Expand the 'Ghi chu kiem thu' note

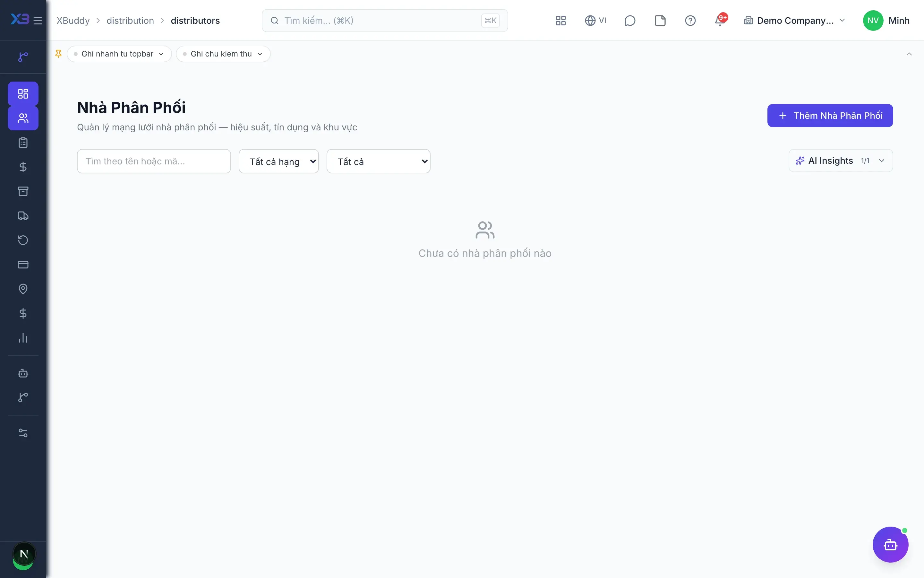tap(223, 54)
